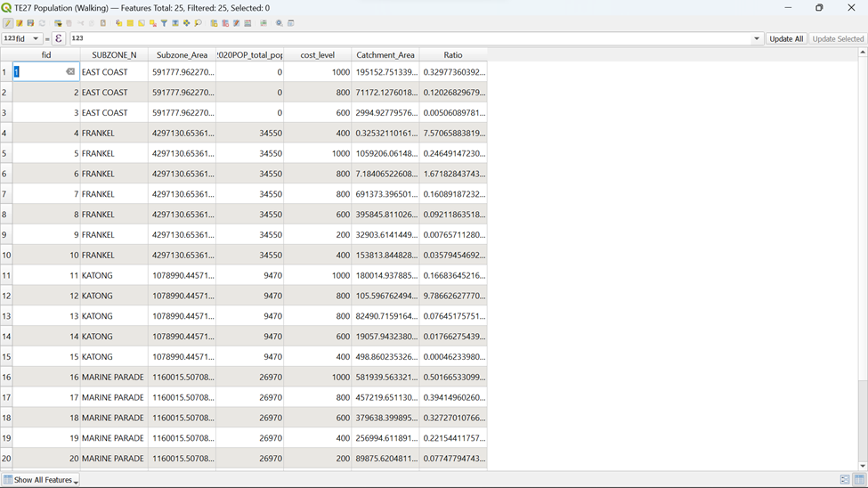
Task: Click the Catchment_Area column header
Action: point(385,55)
